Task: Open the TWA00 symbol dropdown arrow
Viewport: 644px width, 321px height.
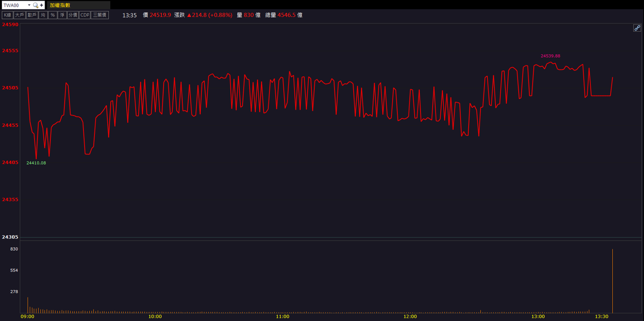Action: (29, 5)
